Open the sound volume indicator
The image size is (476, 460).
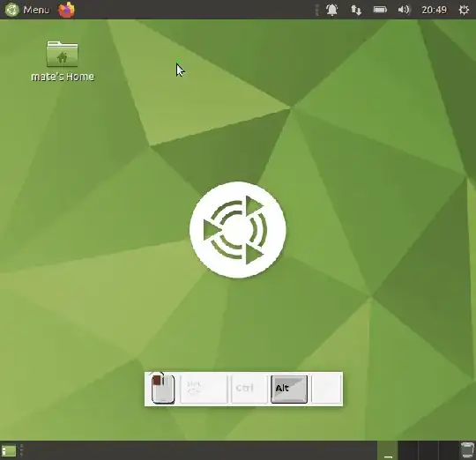point(404,10)
